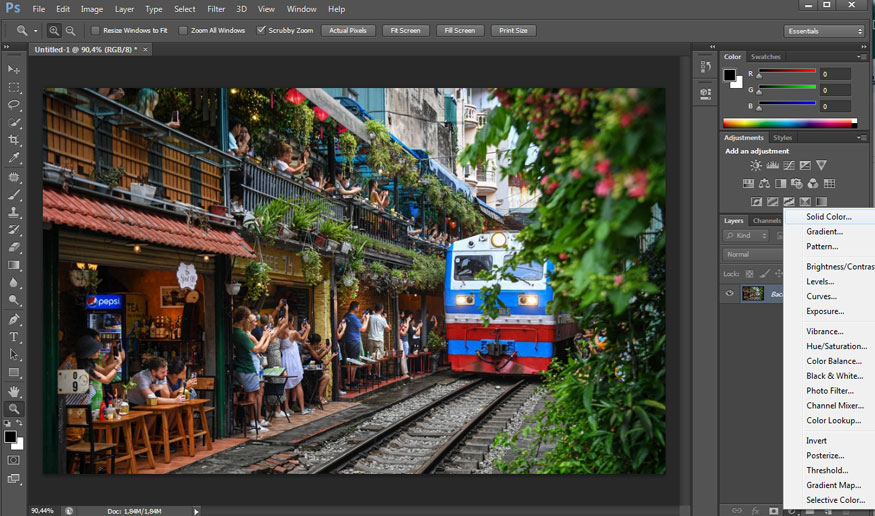Check the Zoom All Windows option

183,31
